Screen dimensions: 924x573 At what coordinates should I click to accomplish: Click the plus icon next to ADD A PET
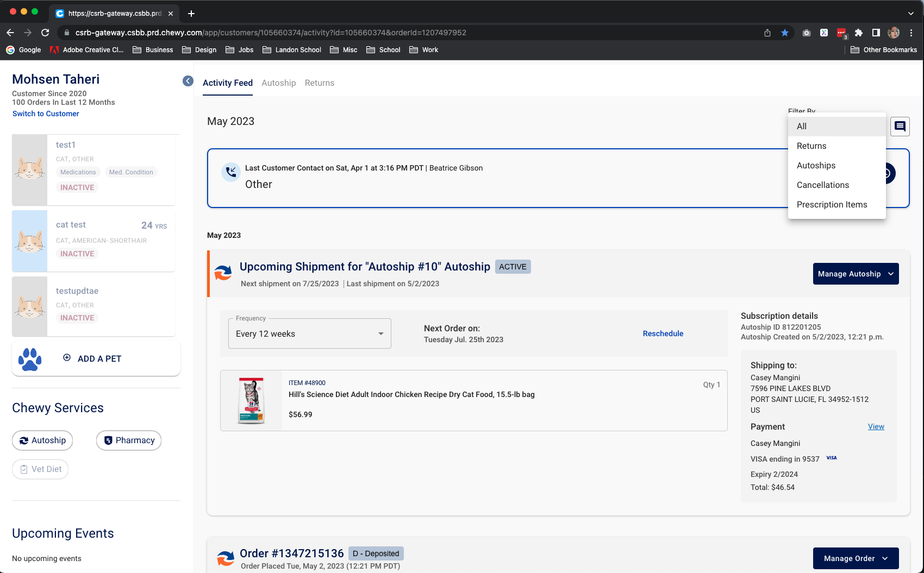[x=67, y=357]
